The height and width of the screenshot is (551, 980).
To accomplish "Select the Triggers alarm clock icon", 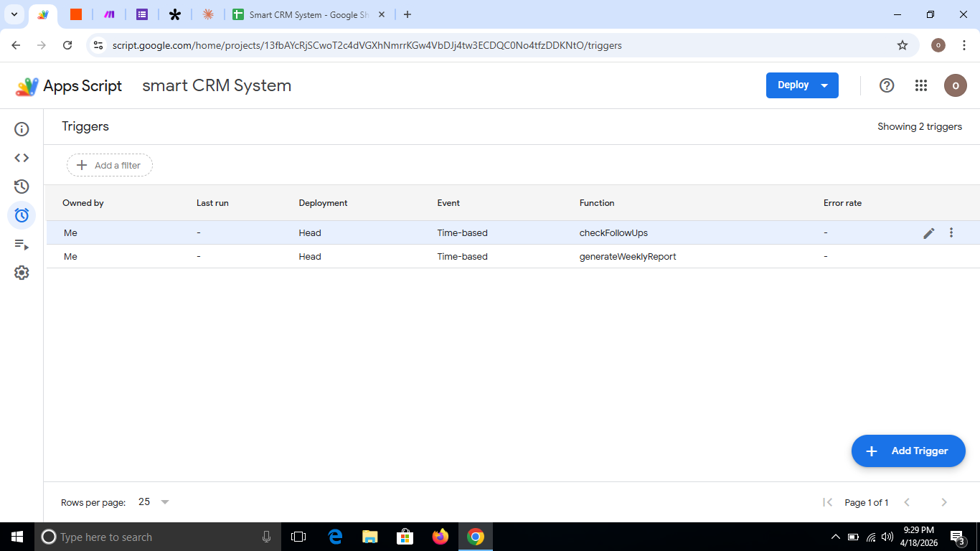I will click(22, 215).
